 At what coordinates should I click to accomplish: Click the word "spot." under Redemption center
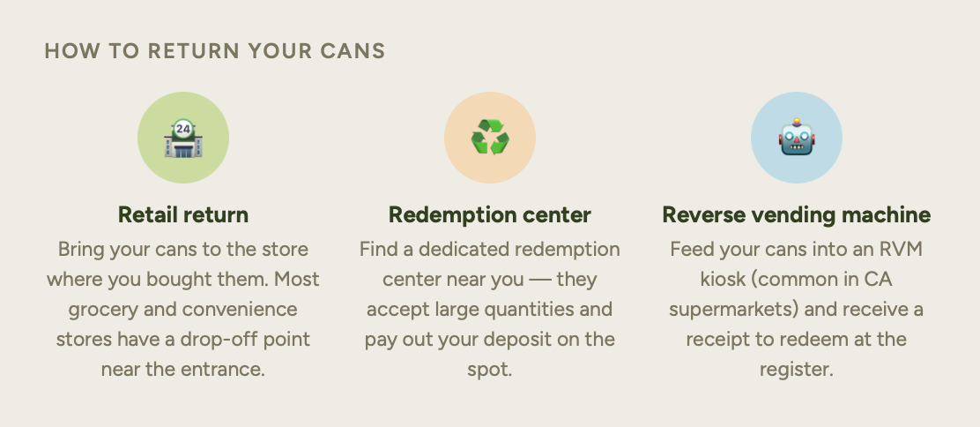coord(490,370)
